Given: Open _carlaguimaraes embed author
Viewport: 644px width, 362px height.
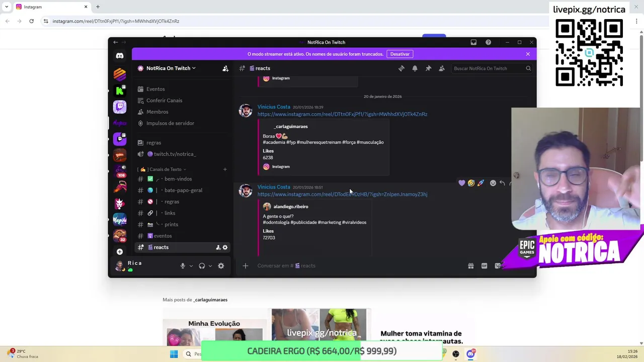Looking at the screenshot, I should click(x=291, y=127).
